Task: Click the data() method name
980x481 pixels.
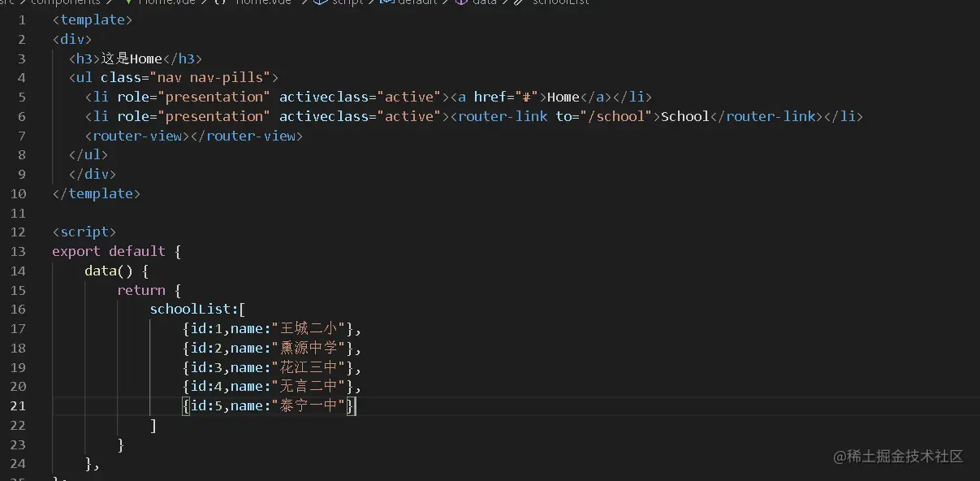Action: click(x=101, y=271)
